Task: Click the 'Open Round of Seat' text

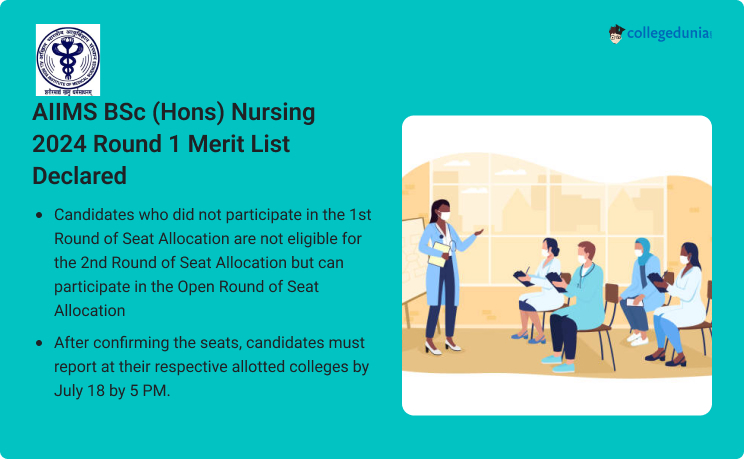Action: (248, 287)
